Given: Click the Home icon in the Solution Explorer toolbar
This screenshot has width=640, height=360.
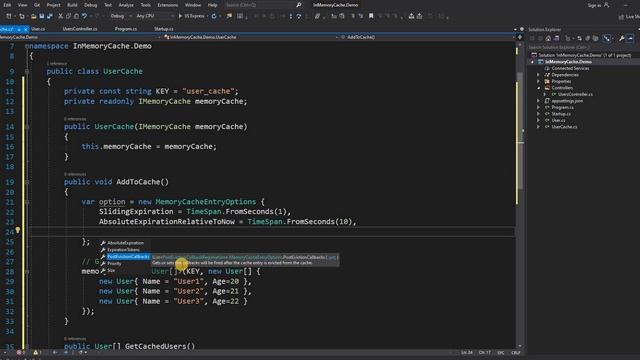Looking at the screenshot, I should click(548, 38).
